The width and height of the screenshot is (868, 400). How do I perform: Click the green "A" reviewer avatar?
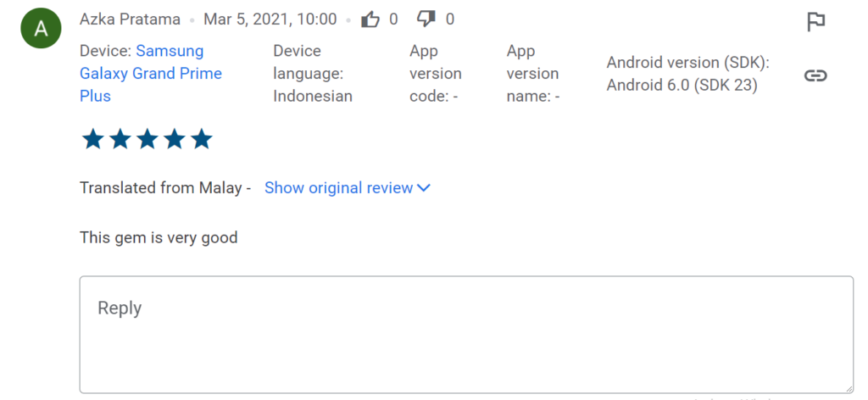tap(41, 30)
